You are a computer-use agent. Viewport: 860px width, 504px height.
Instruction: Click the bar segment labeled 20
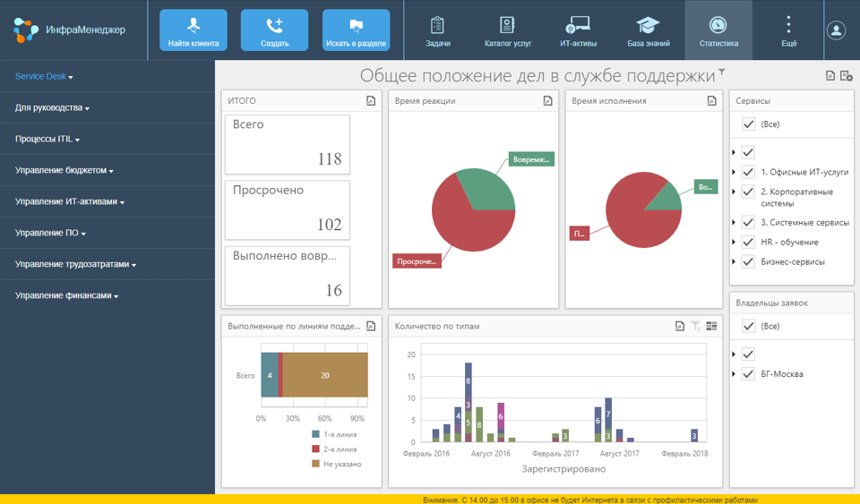[325, 375]
